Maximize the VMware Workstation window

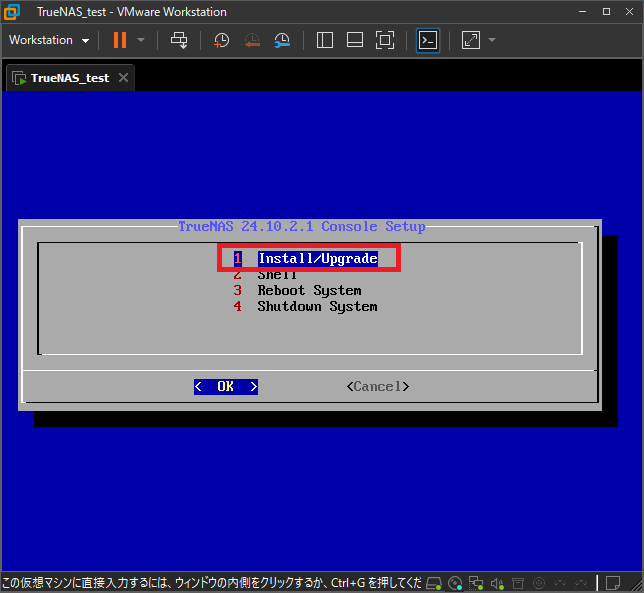click(606, 11)
